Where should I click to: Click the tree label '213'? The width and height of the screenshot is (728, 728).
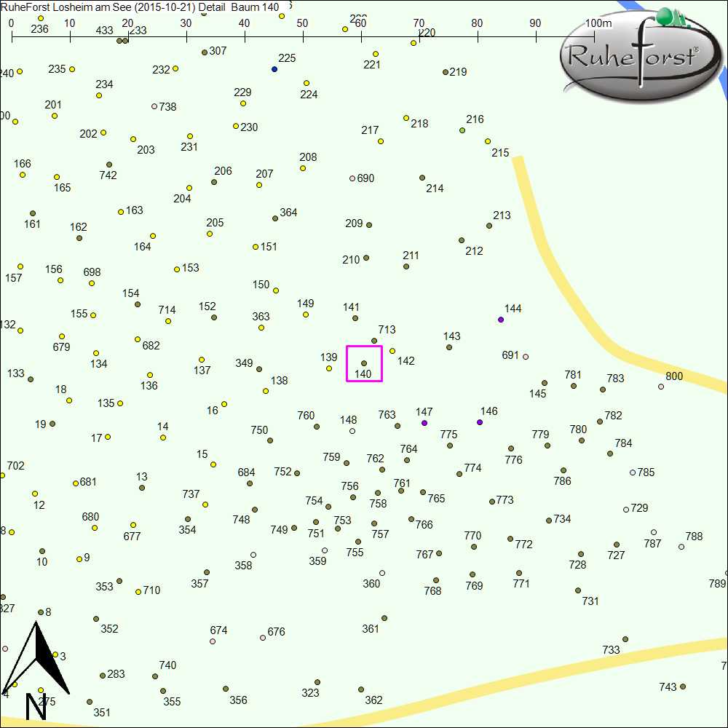(502, 215)
